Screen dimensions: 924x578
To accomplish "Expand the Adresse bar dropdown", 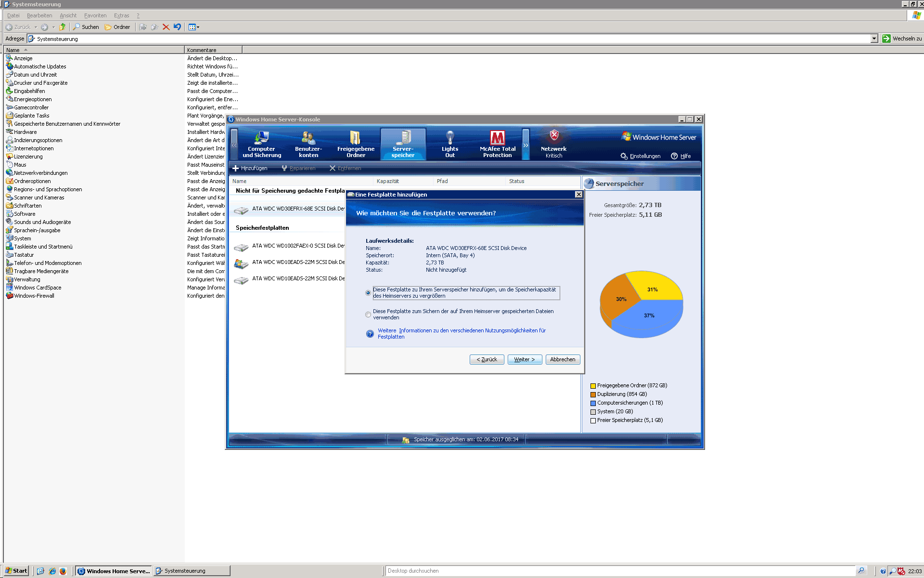I will point(874,39).
